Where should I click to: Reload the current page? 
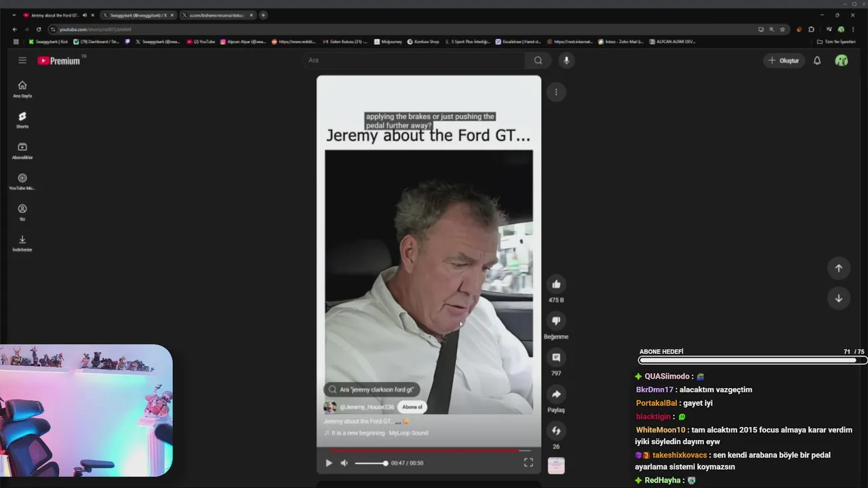click(39, 29)
